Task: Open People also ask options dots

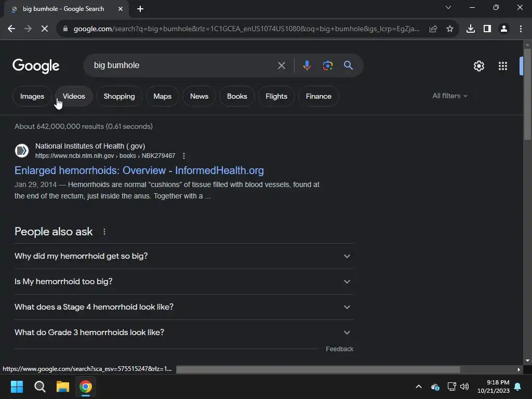Action: 104,232
